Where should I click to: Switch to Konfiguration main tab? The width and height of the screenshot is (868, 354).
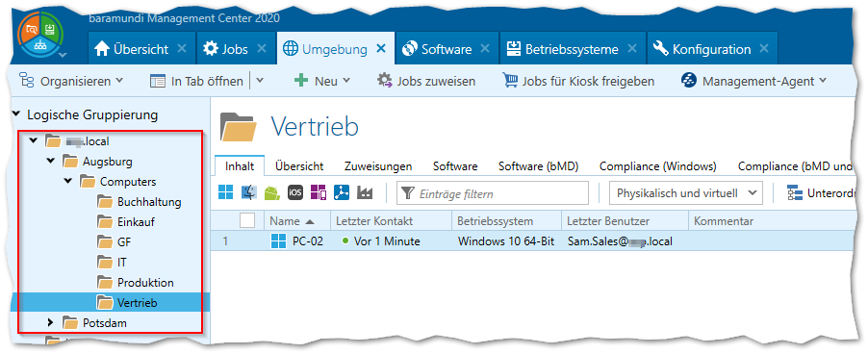(712, 49)
